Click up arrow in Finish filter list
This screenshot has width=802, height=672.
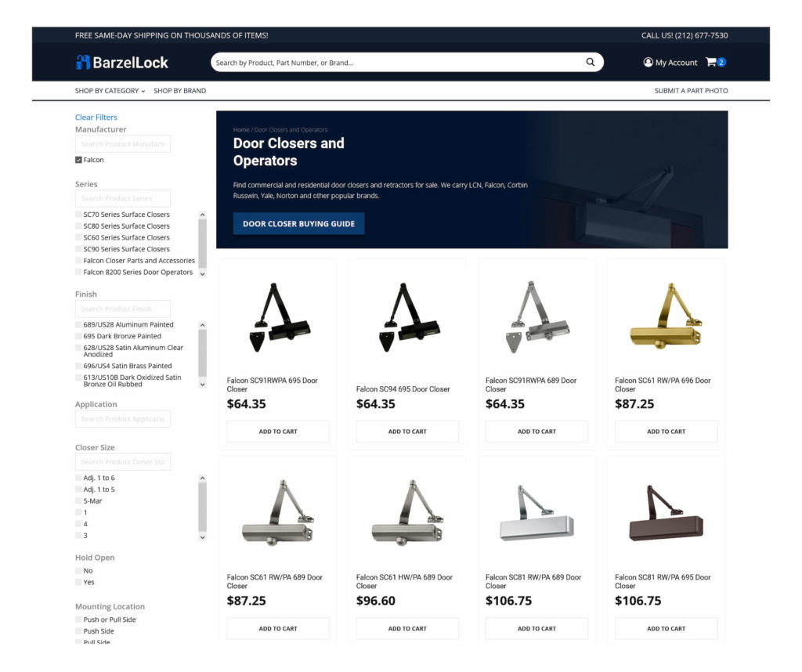click(x=203, y=325)
